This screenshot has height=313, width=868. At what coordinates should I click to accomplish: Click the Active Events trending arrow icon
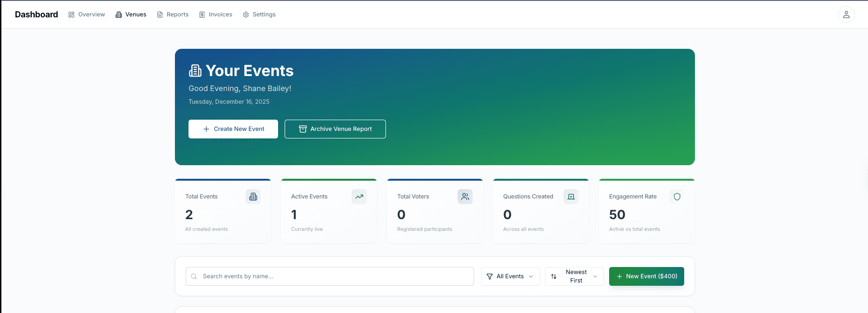359,197
